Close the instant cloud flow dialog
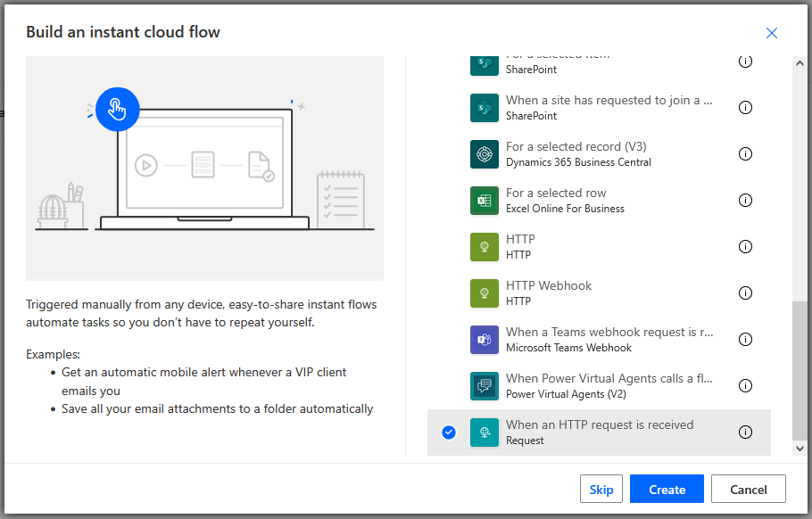The width and height of the screenshot is (812, 519). tap(772, 33)
